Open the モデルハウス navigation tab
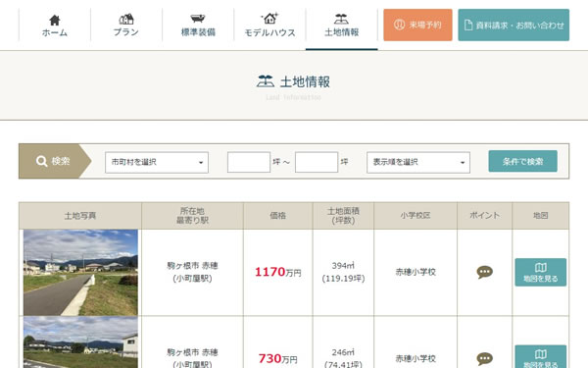The image size is (588, 368). tap(270, 26)
